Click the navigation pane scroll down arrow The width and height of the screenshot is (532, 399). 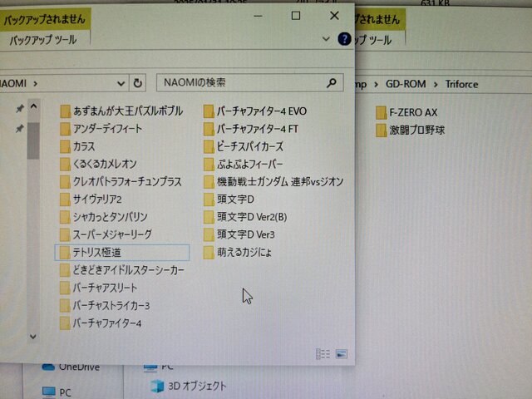33,336
